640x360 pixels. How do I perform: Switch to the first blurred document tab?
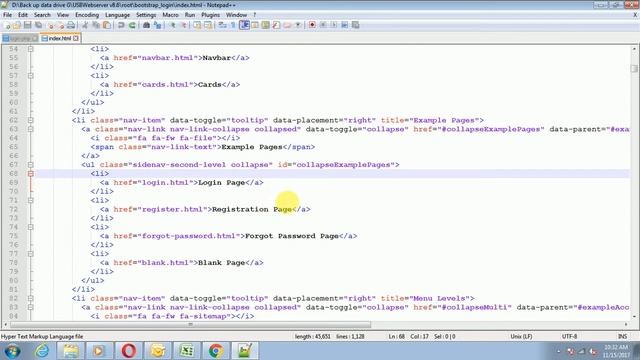coord(20,38)
